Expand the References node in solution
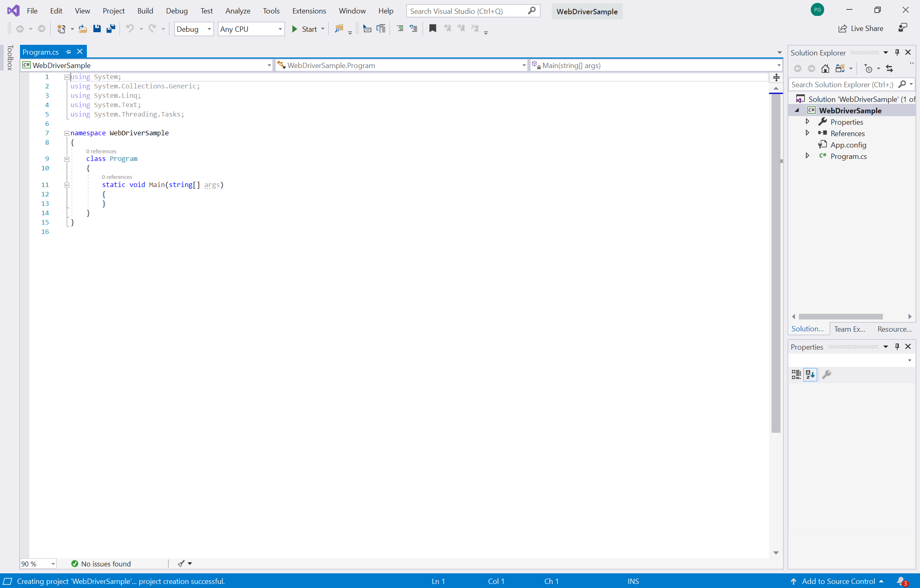The height and width of the screenshot is (588, 920). point(807,132)
